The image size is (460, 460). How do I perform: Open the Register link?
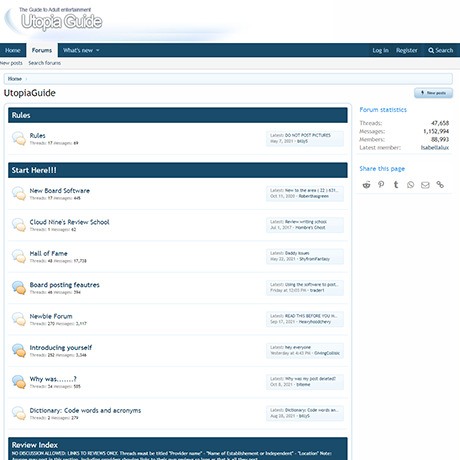(407, 50)
